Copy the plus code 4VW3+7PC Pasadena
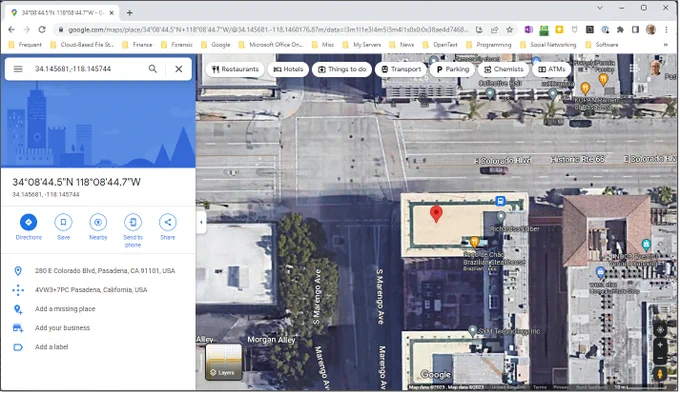680x394 pixels. (98, 290)
